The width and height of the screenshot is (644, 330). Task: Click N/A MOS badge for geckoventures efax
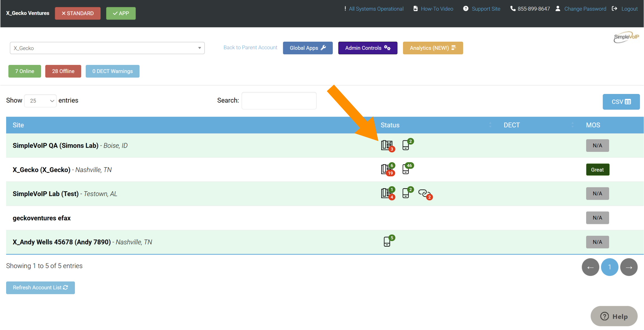(x=598, y=218)
